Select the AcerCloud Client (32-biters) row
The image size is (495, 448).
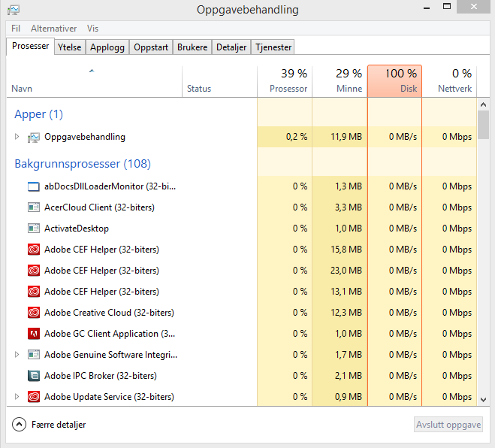(242, 207)
